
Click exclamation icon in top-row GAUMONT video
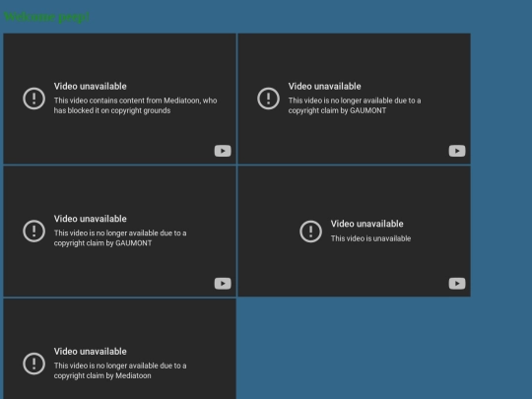(268, 99)
